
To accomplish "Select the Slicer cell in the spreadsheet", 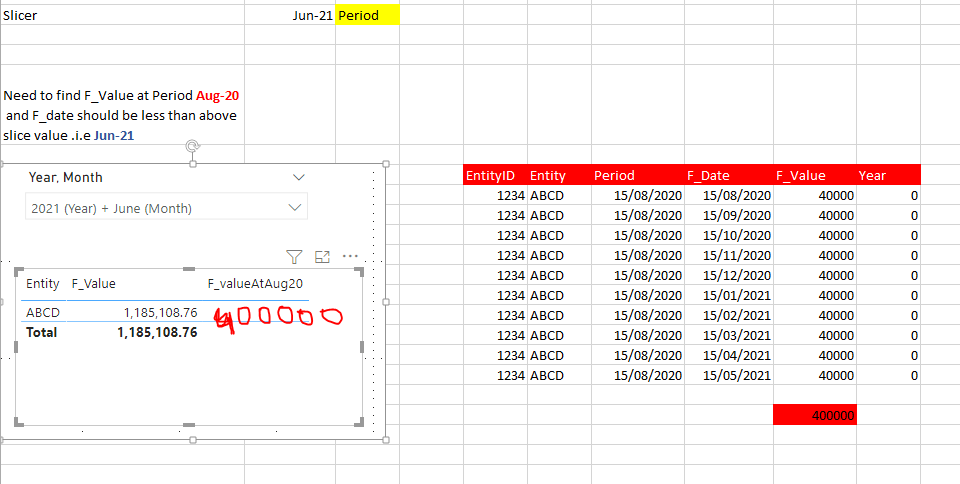I will point(122,15).
